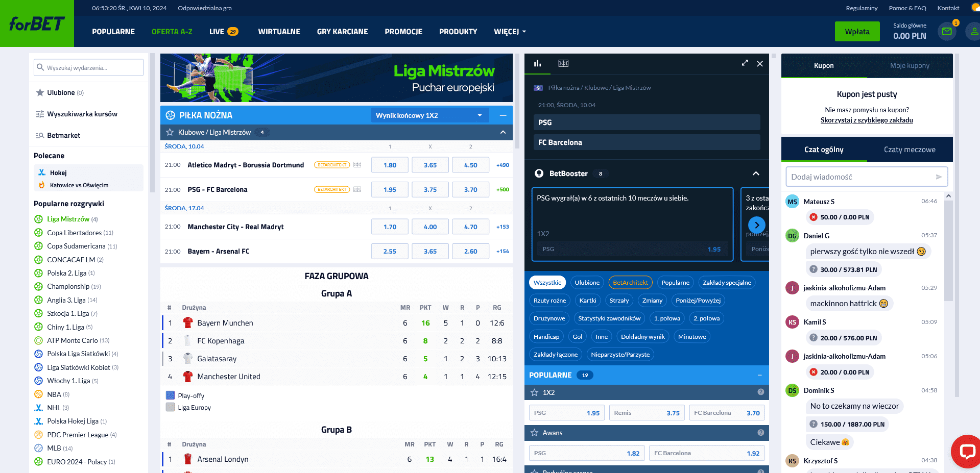Open the WIĘCEJ menu dropdown
The height and width of the screenshot is (473, 980).
(x=510, y=32)
